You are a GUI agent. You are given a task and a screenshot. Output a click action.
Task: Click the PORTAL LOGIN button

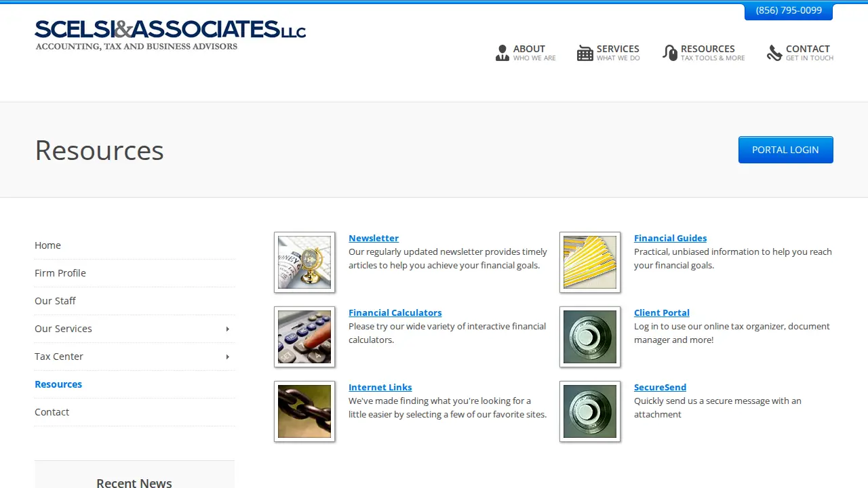point(785,150)
